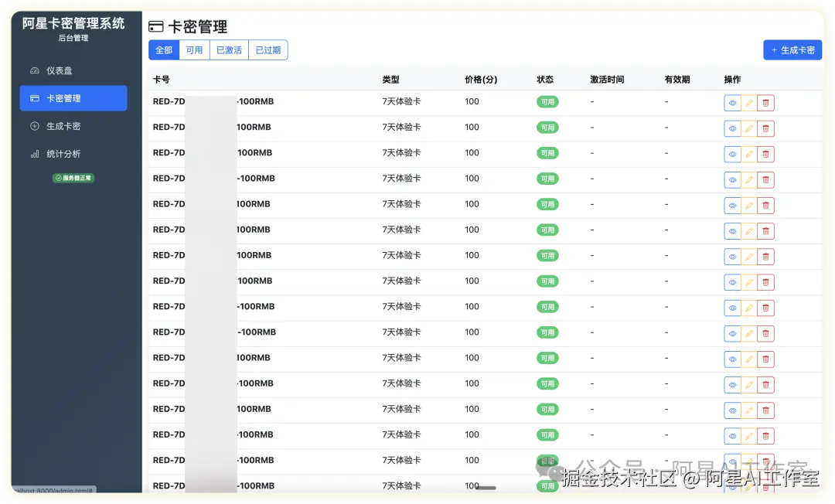Open the 统计分析 page in sidebar
835x504 pixels.
pos(72,153)
